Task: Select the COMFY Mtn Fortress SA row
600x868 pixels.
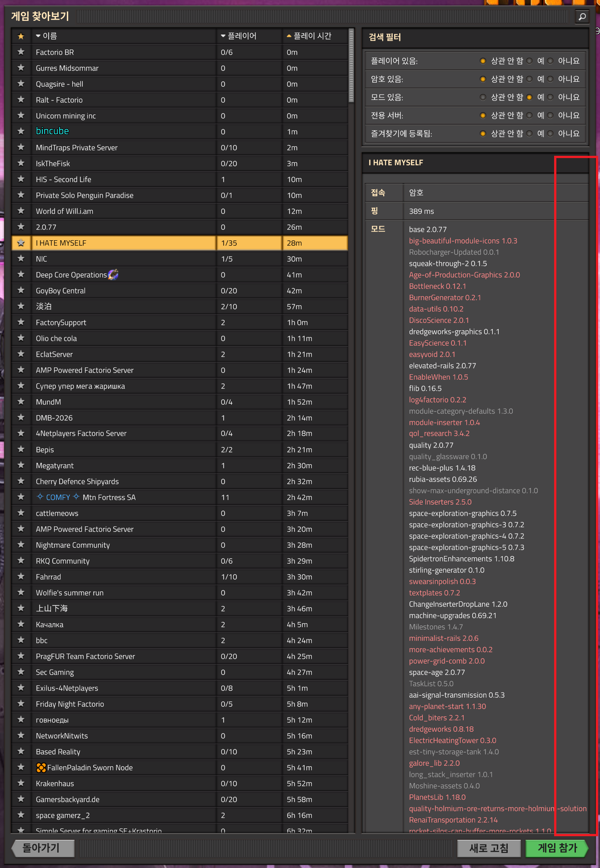Action: point(180,497)
